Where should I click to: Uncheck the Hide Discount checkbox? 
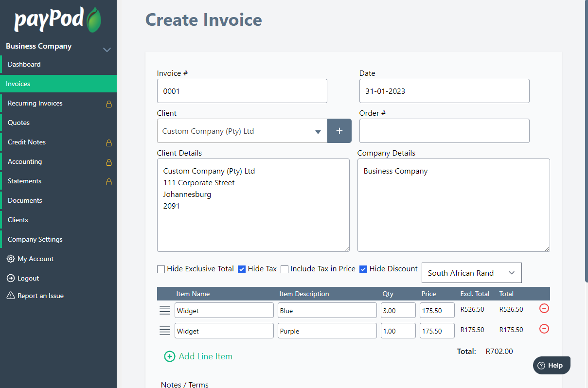tap(363, 269)
